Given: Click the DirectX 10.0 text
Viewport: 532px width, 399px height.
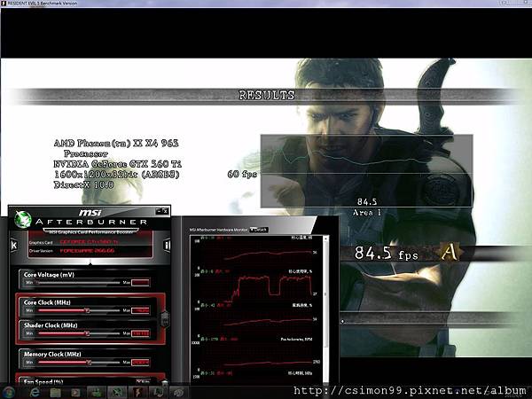Looking at the screenshot, I should click(83, 185).
